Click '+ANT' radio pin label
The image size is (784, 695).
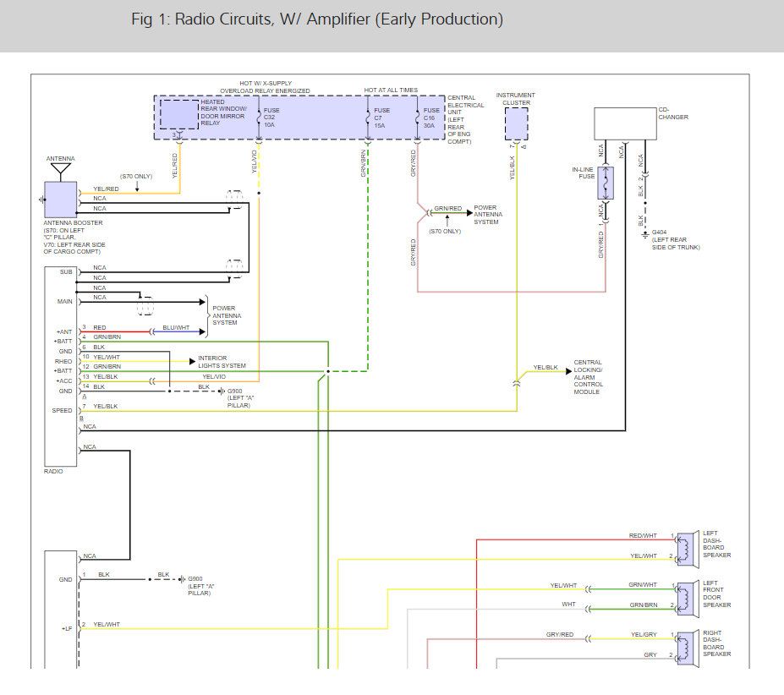pos(64,331)
